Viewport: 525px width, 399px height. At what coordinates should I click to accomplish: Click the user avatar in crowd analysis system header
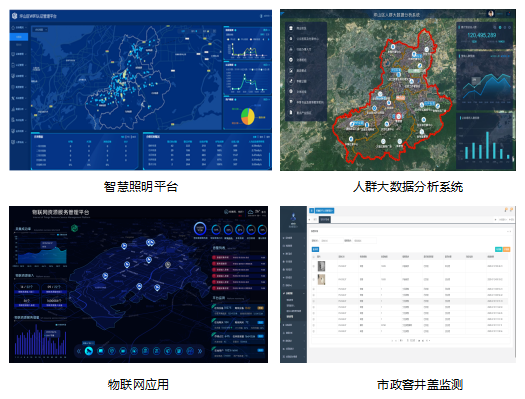[x=491, y=14]
